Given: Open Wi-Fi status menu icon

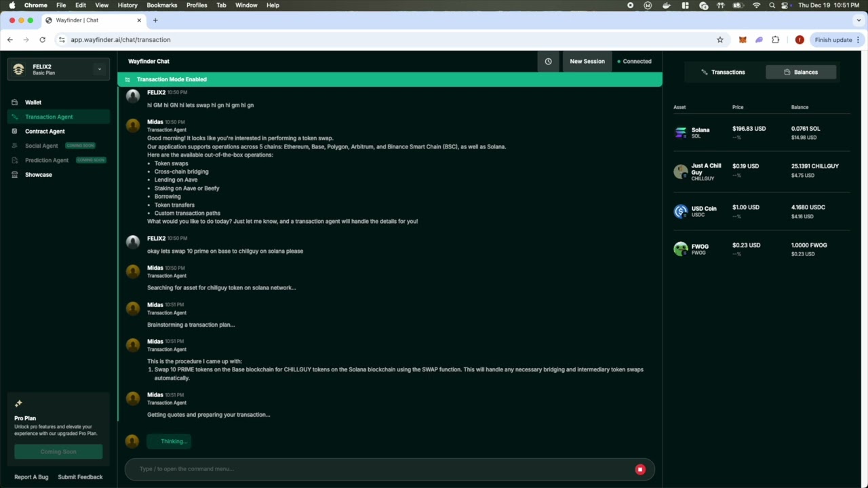Looking at the screenshot, I should tap(756, 5).
